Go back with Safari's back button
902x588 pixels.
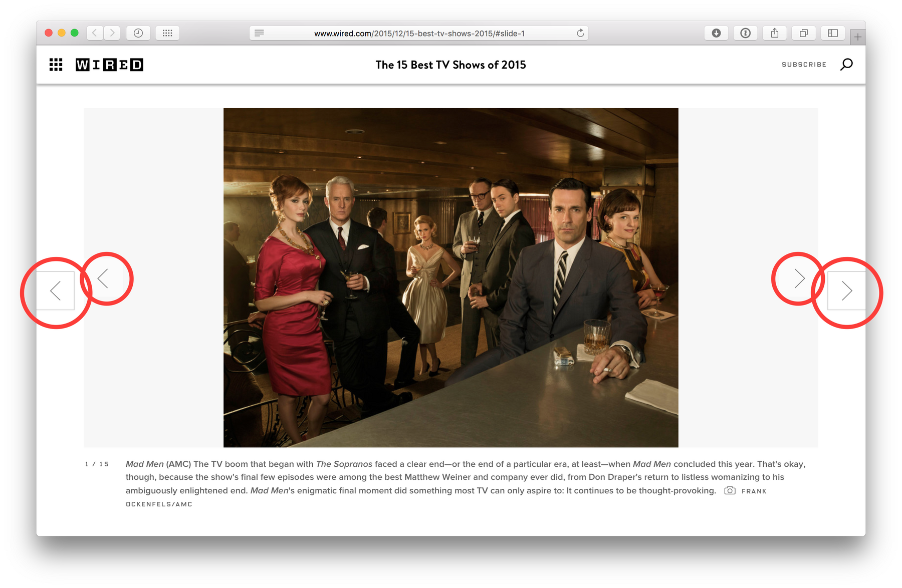[x=95, y=33]
